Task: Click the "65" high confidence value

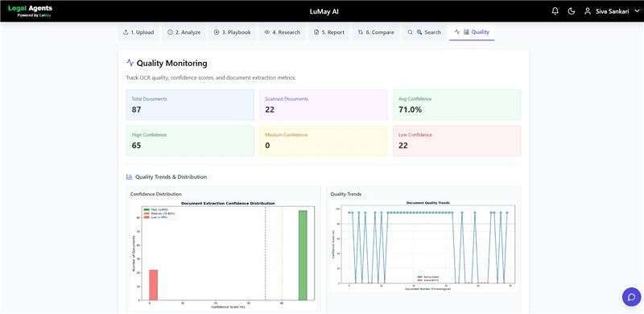Action: (x=136, y=145)
